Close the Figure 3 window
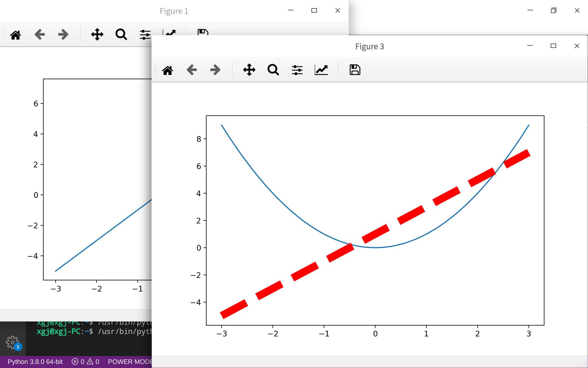 [x=577, y=46]
